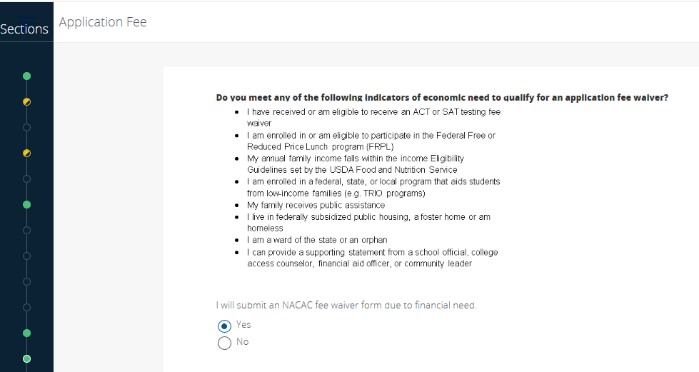Go to the first yellow in-progress section dot
This screenshot has height=372, width=699.
tap(27, 102)
